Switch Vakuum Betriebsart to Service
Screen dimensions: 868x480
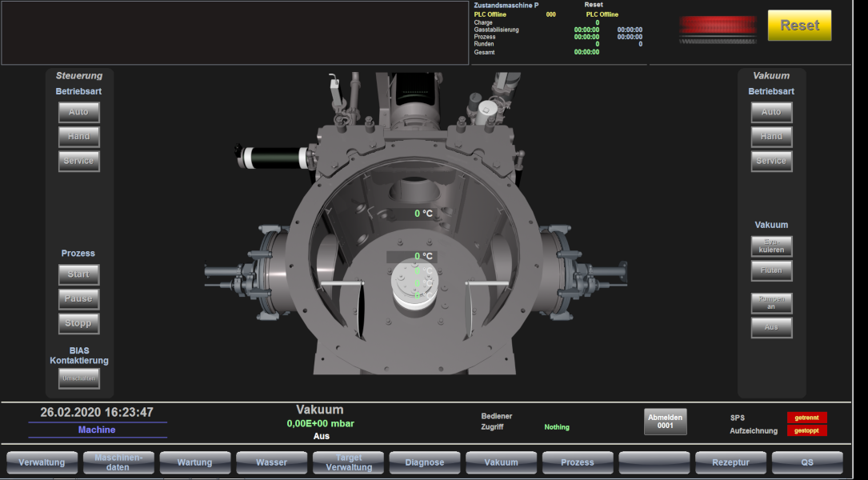click(x=770, y=161)
